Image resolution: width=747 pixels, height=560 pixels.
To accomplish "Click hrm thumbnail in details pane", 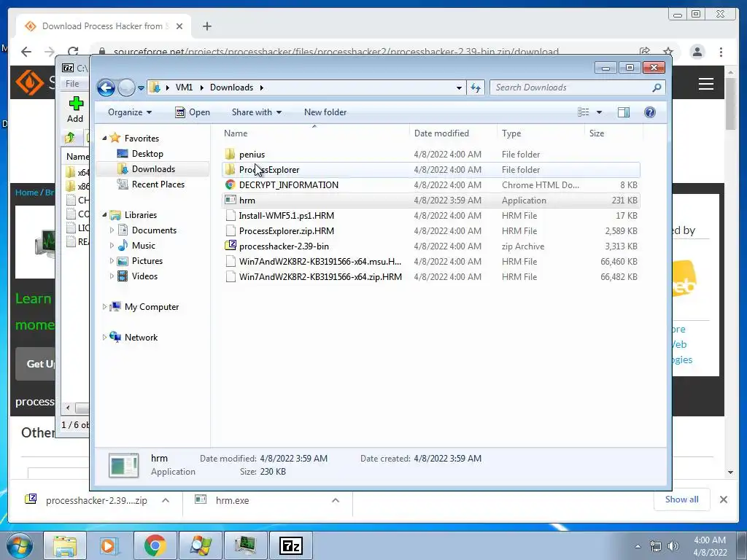I will pyautogui.click(x=124, y=465).
